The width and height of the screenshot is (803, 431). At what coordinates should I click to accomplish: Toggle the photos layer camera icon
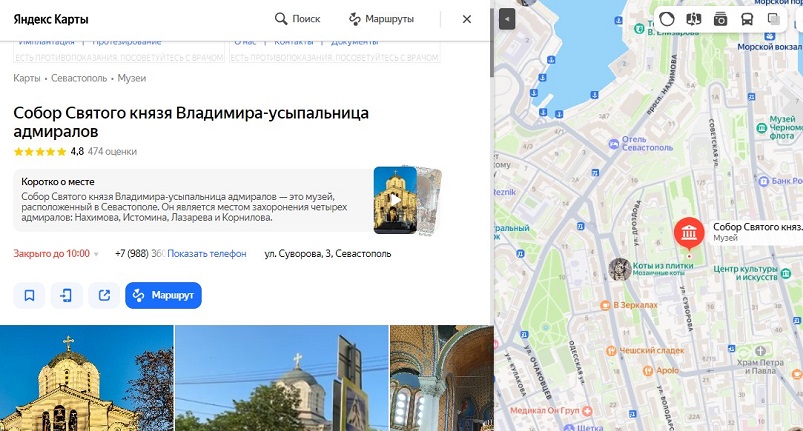tap(720, 19)
